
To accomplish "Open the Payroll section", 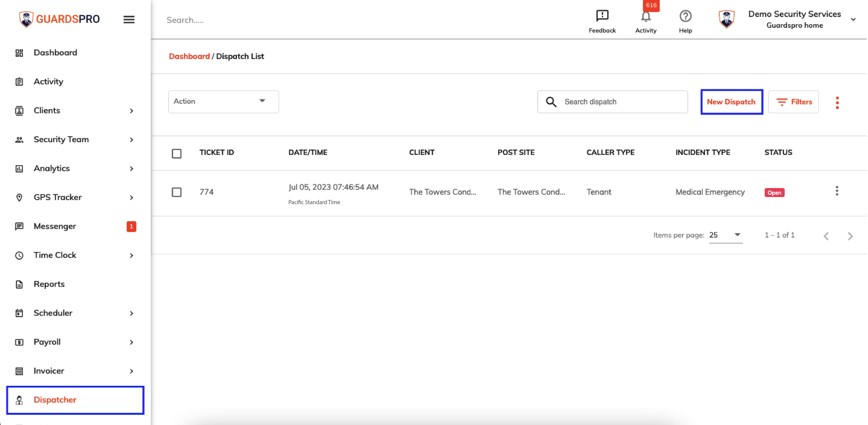I will (x=47, y=342).
